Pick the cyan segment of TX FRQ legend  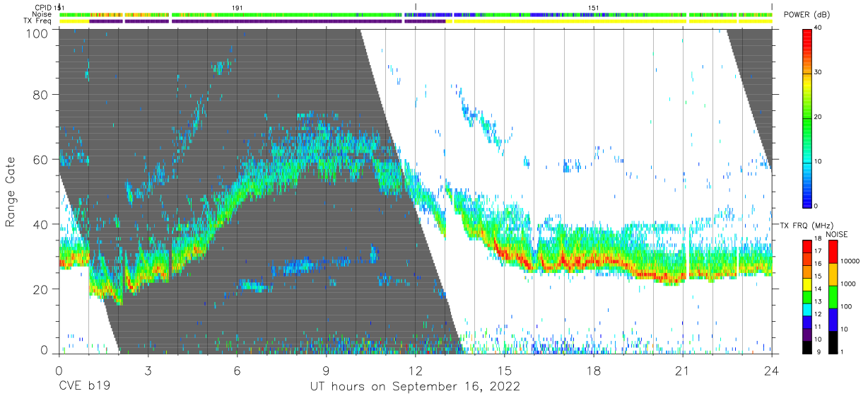(x=807, y=309)
